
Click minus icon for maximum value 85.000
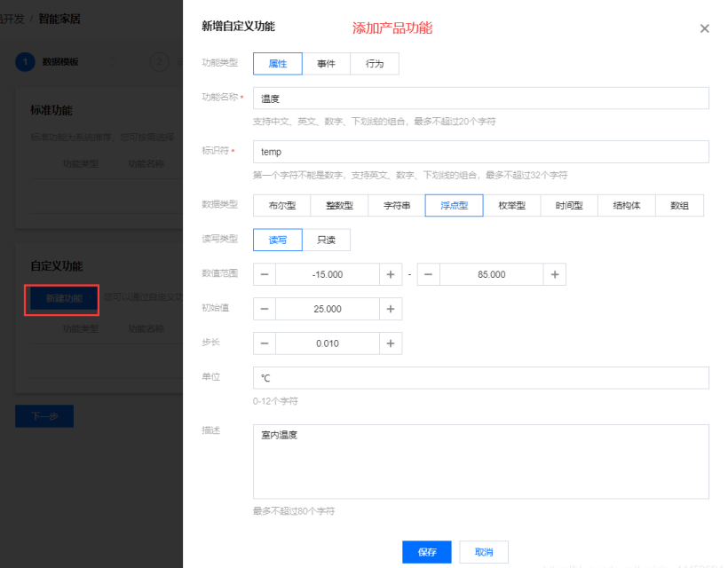pyautogui.click(x=429, y=274)
